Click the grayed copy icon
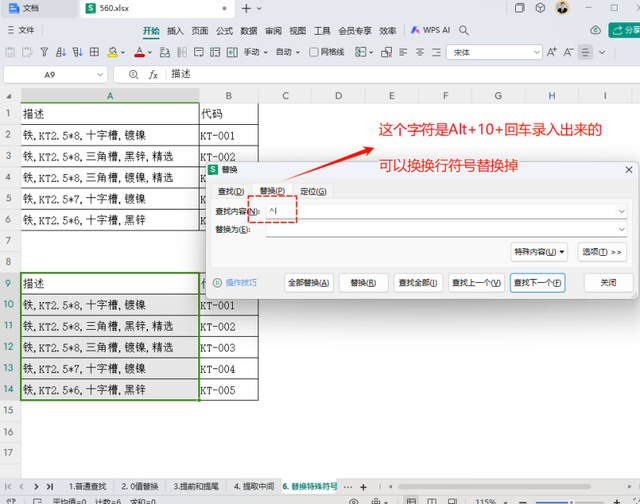 [x=27, y=52]
